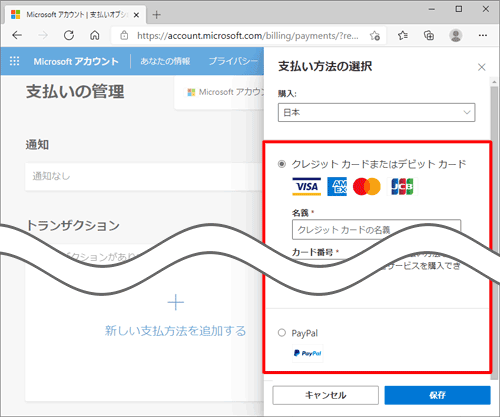Select the Microsoft アカウント browser tab
Viewport: 500px width, 417px height.
[x=76, y=15]
